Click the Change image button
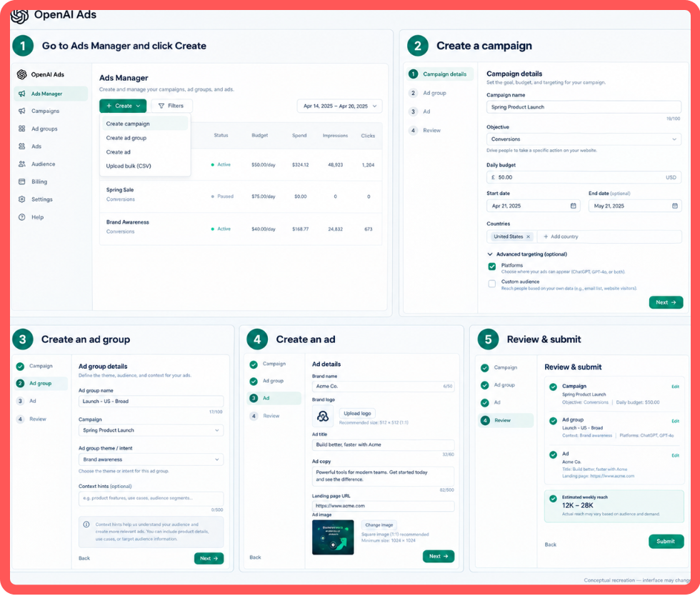Screen dimensions: 700x596 coord(379,525)
